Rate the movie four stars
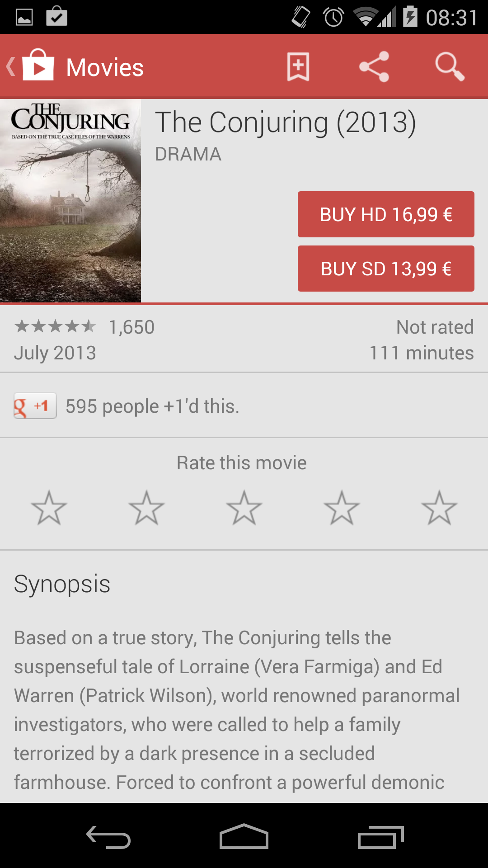Image resolution: width=488 pixels, height=868 pixels. point(342,508)
